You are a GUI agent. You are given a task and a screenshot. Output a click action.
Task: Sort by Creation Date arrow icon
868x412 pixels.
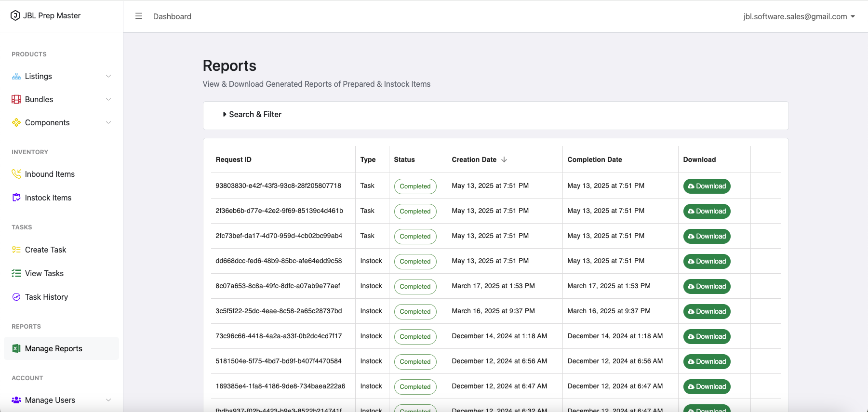(x=504, y=159)
